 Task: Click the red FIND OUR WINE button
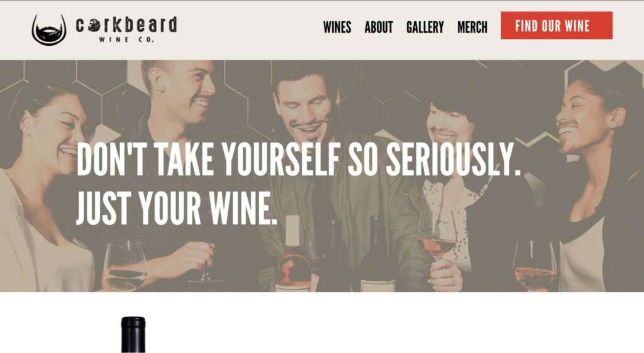557,25
